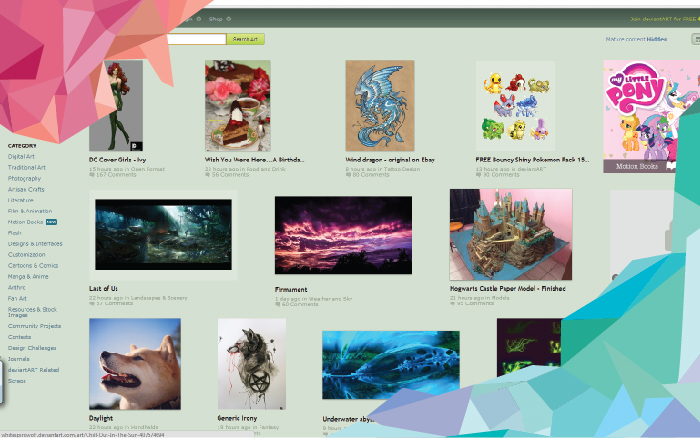Open the Daylight dog photo thumbnail
Screen dimensions: 700x438
[x=135, y=364]
